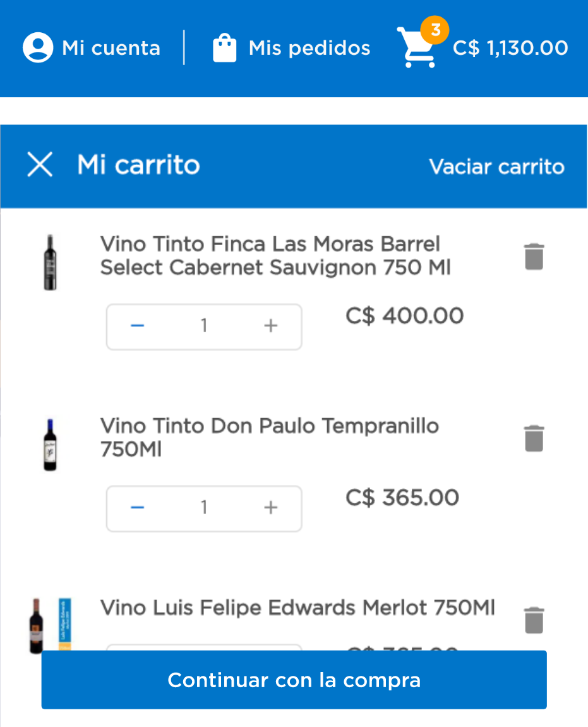Screen dimensions: 588x727
Task: Click the cart total C$ 1,130.00
Action: [510, 48]
